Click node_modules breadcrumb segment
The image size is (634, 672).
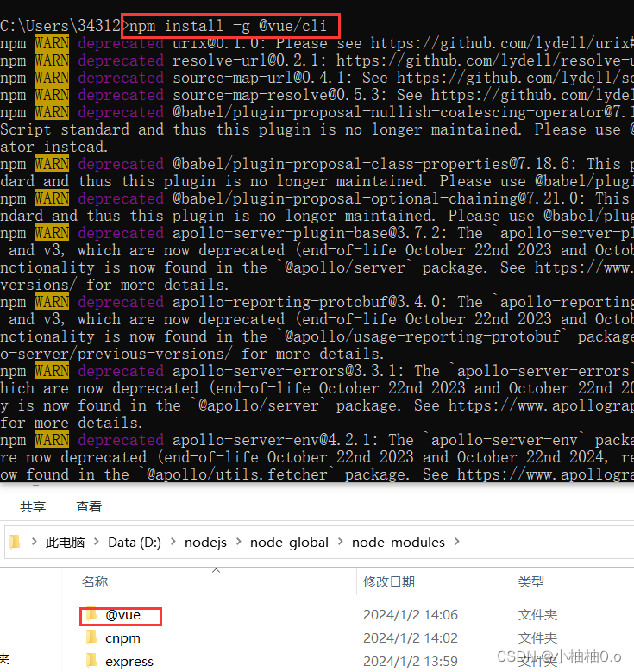[x=399, y=543]
